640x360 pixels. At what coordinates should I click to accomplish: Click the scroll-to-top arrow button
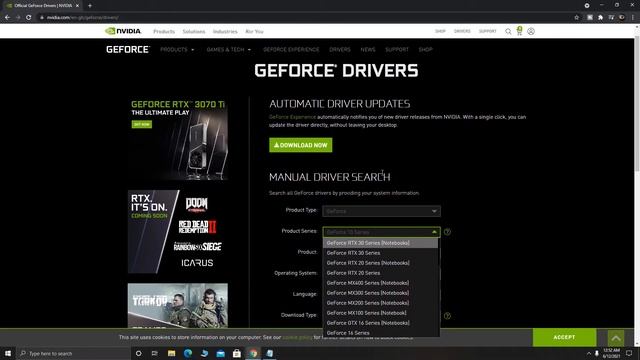pyautogui.click(x=616, y=338)
